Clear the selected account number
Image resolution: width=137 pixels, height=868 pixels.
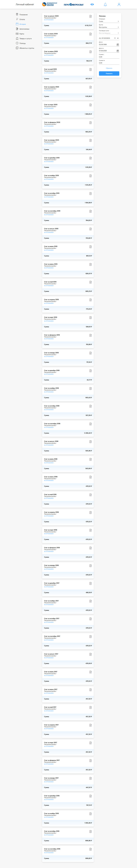[115, 38]
